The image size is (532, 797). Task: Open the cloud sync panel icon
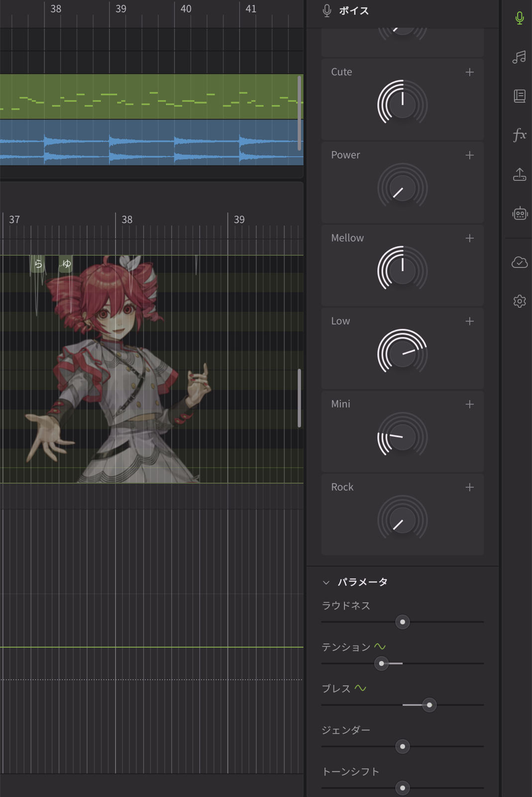click(x=520, y=262)
